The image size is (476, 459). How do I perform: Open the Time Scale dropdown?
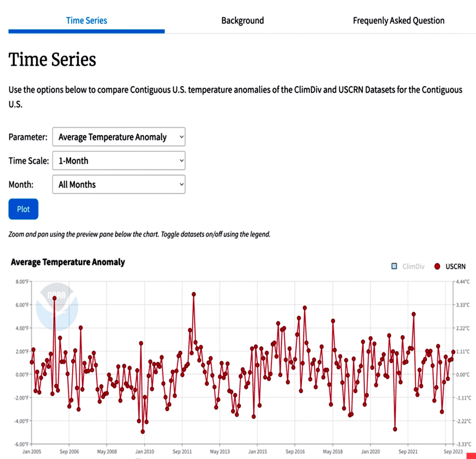coord(119,160)
